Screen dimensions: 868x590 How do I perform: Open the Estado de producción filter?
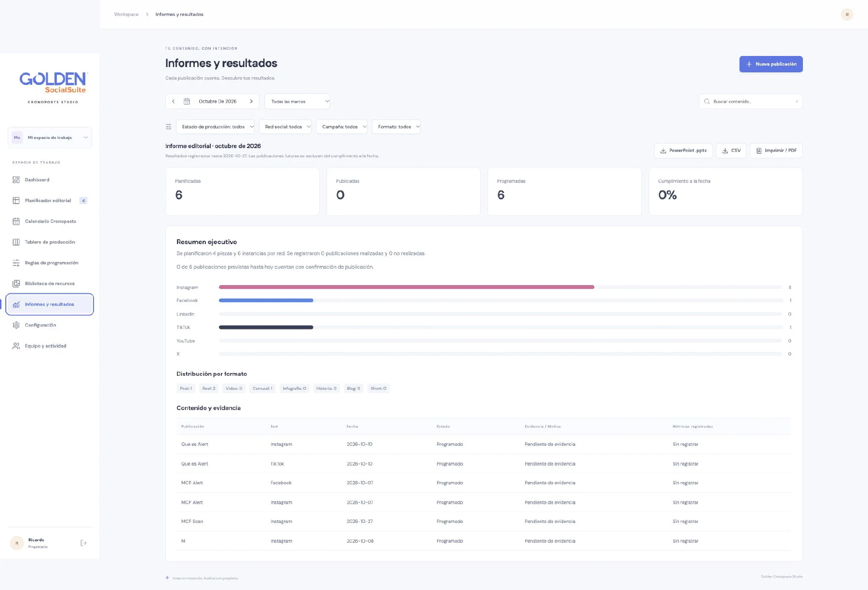pos(215,127)
